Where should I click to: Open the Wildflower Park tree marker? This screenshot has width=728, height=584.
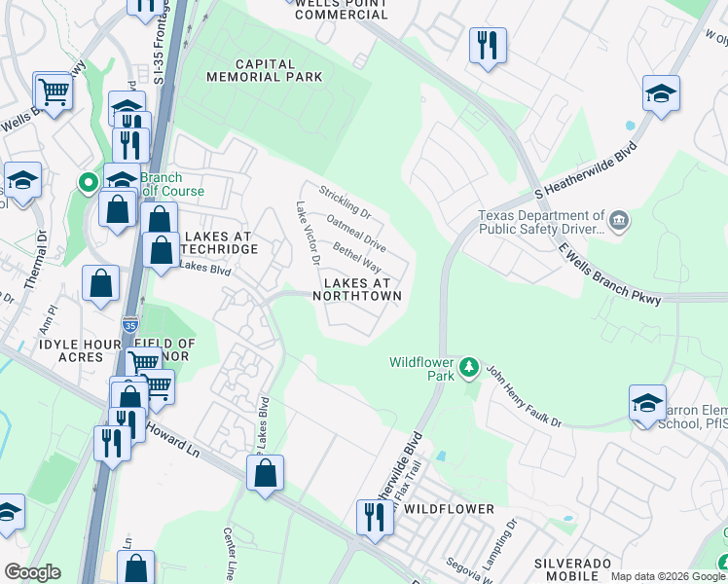click(x=469, y=369)
